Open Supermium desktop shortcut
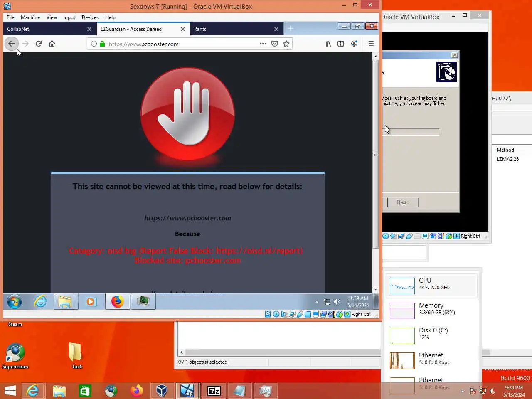Screen dimensions: 532x399 click(15, 356)
